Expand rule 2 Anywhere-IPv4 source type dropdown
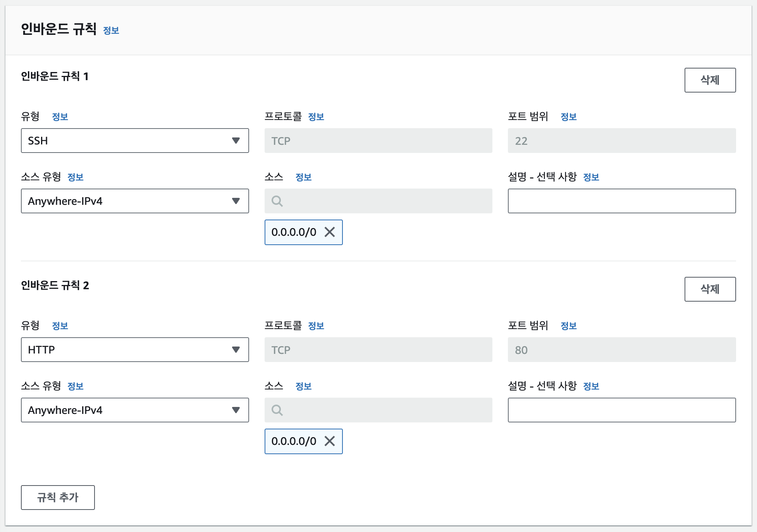 [x=135, y=410]
